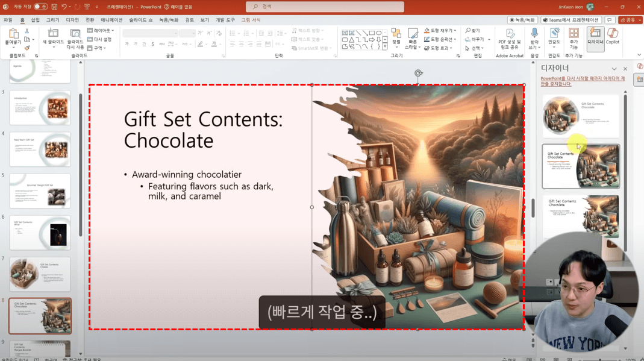This screenshot has height=361, width=644.
Task: Select slide 6 wine thumbnail
Action: [x=40, y=233]
